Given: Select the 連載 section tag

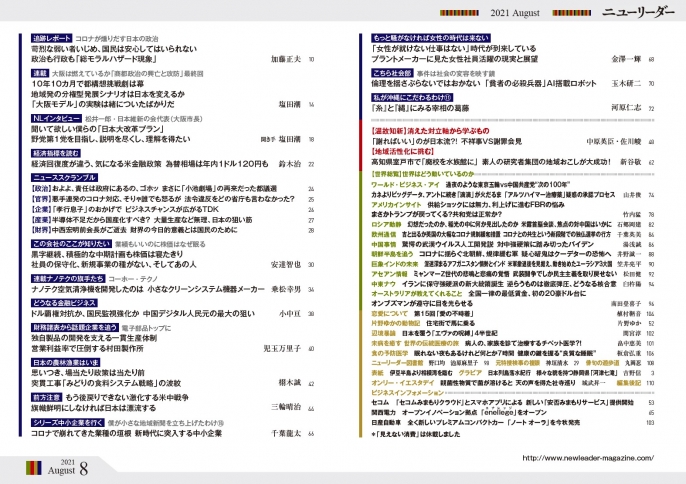Looking at the screenshot, I should 41,75.
